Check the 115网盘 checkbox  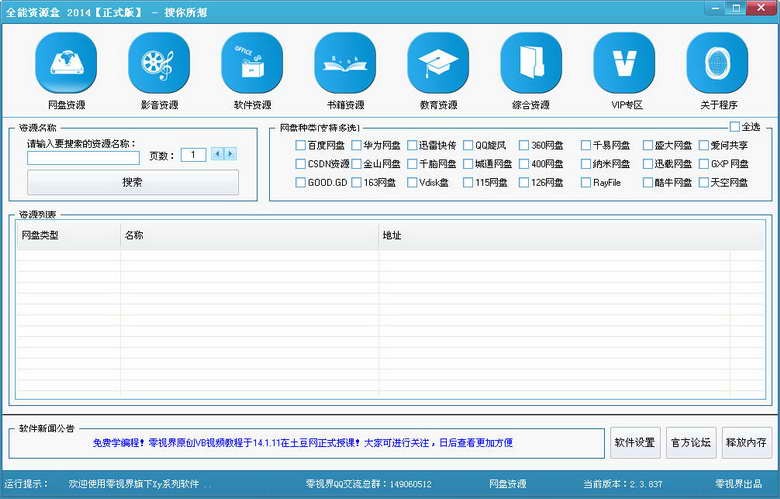coord(468,183)
